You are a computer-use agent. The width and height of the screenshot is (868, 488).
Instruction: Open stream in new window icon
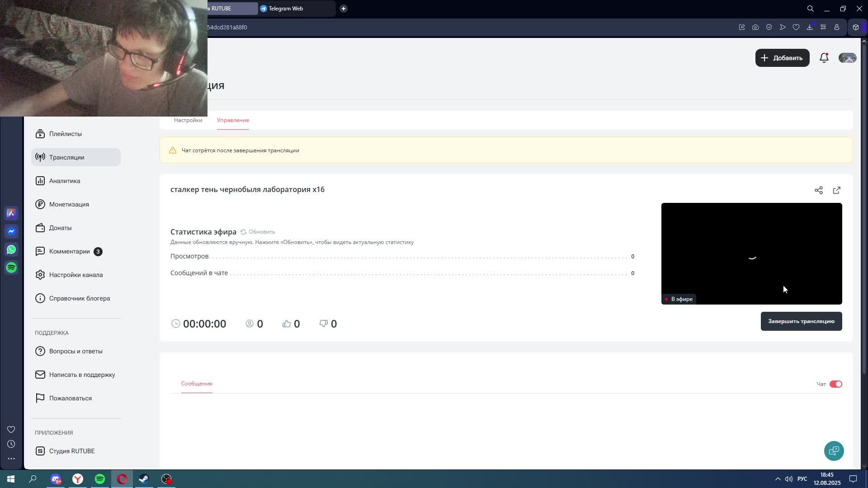pyautogui.click(x=836, y=190)
